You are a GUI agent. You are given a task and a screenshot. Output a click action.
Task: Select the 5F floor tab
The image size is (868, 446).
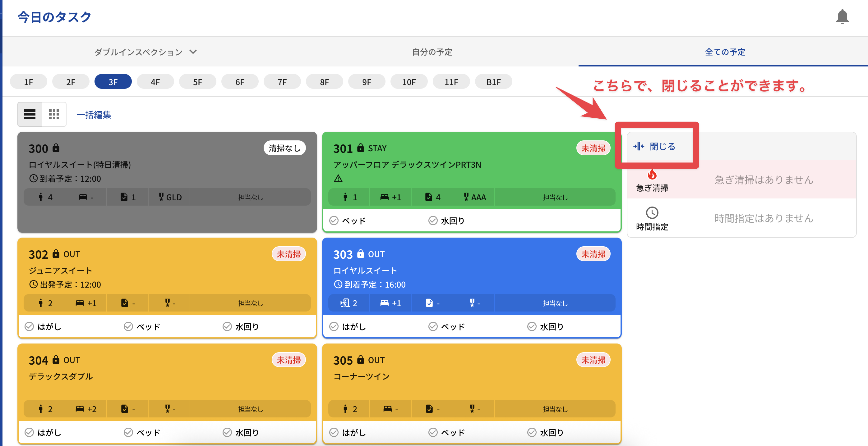click(197, 82)
